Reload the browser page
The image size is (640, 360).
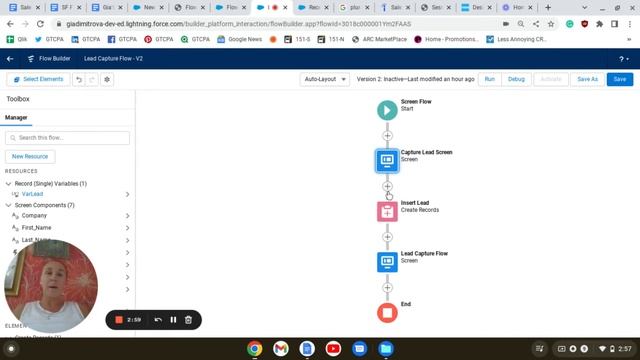(40, 24)
